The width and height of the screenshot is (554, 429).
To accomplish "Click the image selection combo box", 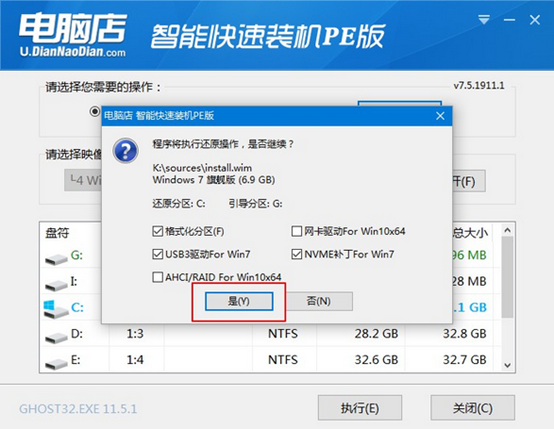I will point(83,180).
